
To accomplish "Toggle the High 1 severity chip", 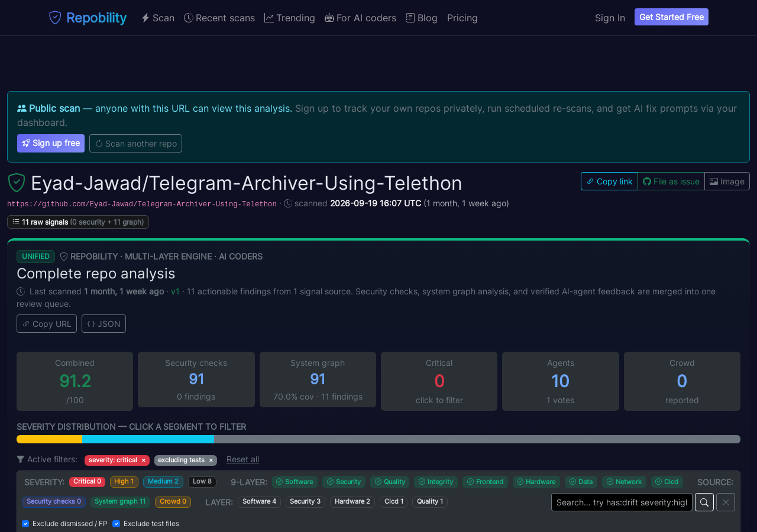I will (124, 482).
